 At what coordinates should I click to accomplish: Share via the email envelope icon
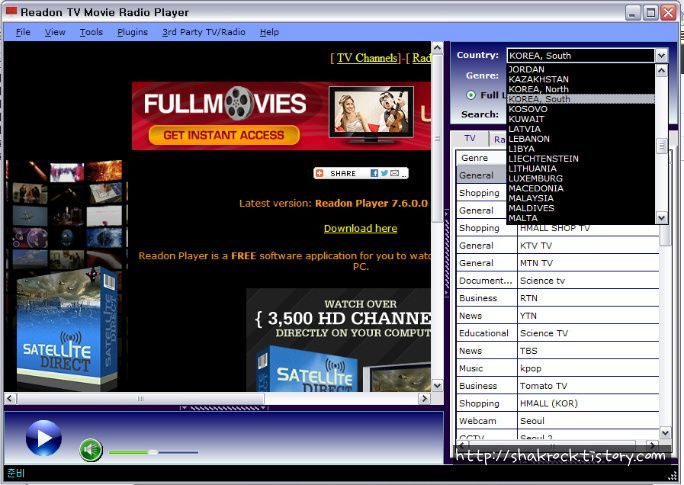point(395,173)
